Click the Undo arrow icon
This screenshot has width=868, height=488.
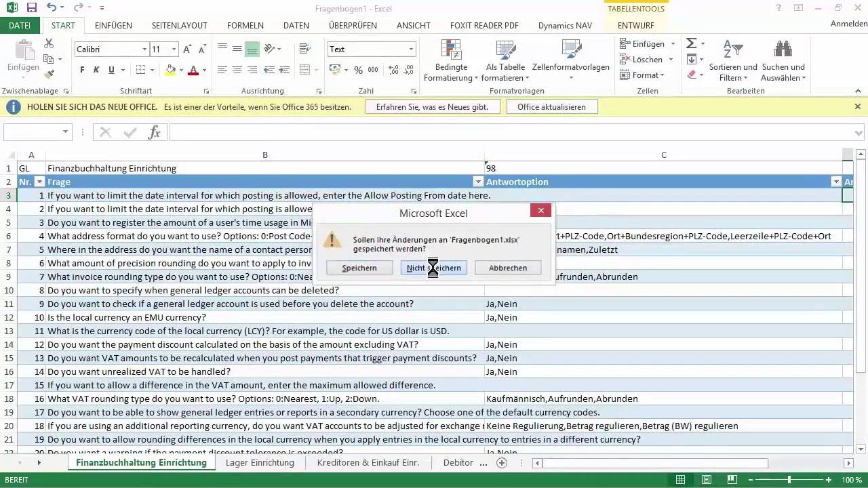point(52,8)
